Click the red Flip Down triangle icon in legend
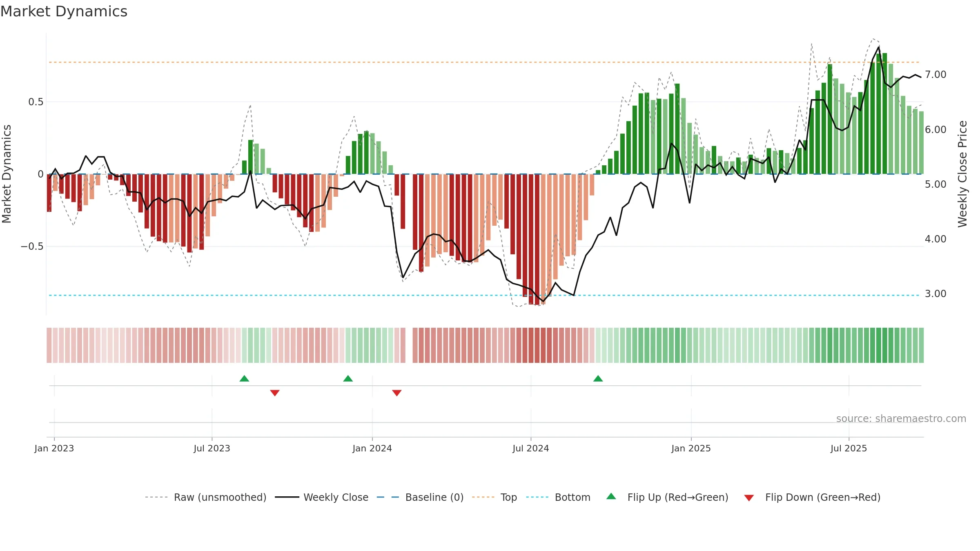This screenshot has width=980, height=551. pos(749,498)
